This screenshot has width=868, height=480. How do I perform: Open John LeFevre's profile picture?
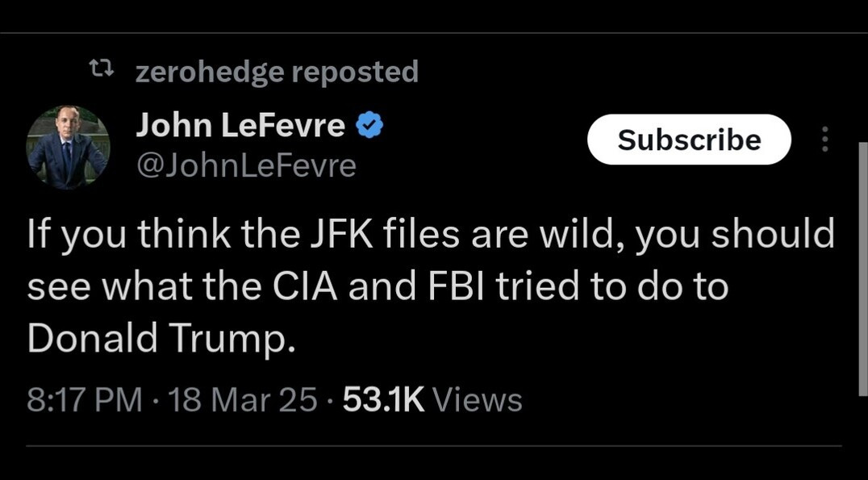coord(68,147)
